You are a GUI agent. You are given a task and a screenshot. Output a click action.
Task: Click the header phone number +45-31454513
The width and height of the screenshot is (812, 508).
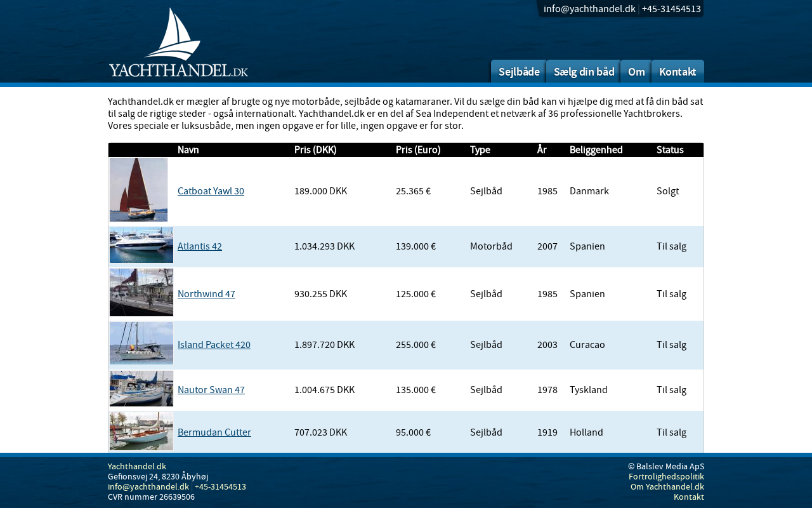tap(671, 9)
